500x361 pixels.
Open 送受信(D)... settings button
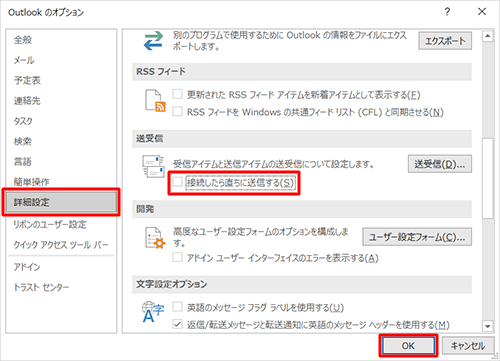[440, 164]
